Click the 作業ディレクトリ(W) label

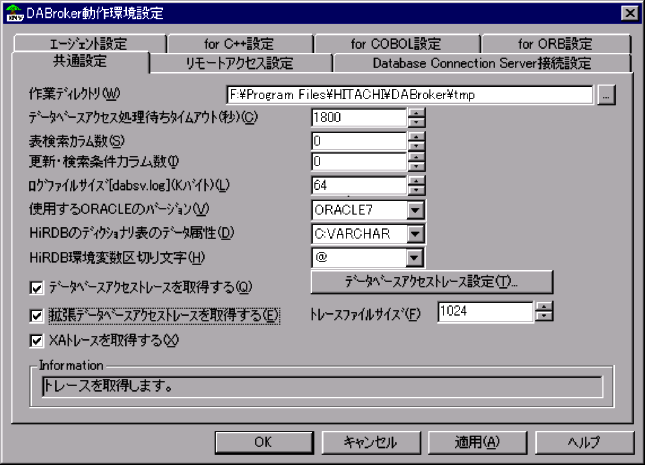[74, 94]
